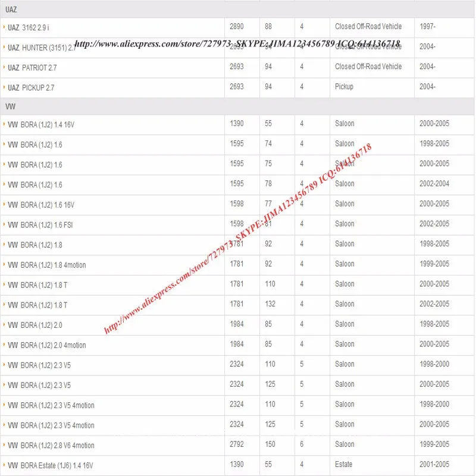Image resolution: width=476 pixels, height=476 pixels.
Task: Select 1390 in the BORA Estate row
Action: click(236, 464)
